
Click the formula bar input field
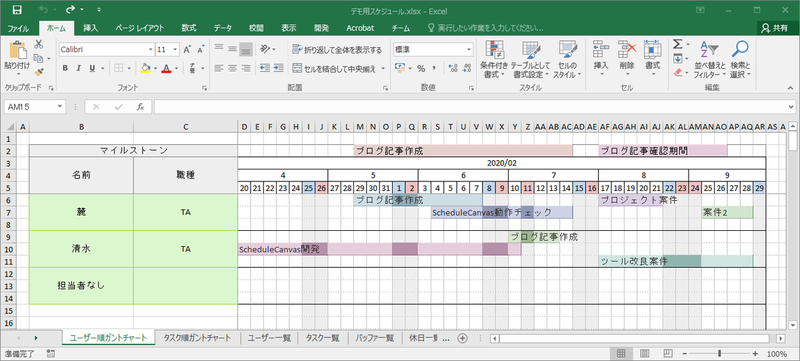click(469, 107)
